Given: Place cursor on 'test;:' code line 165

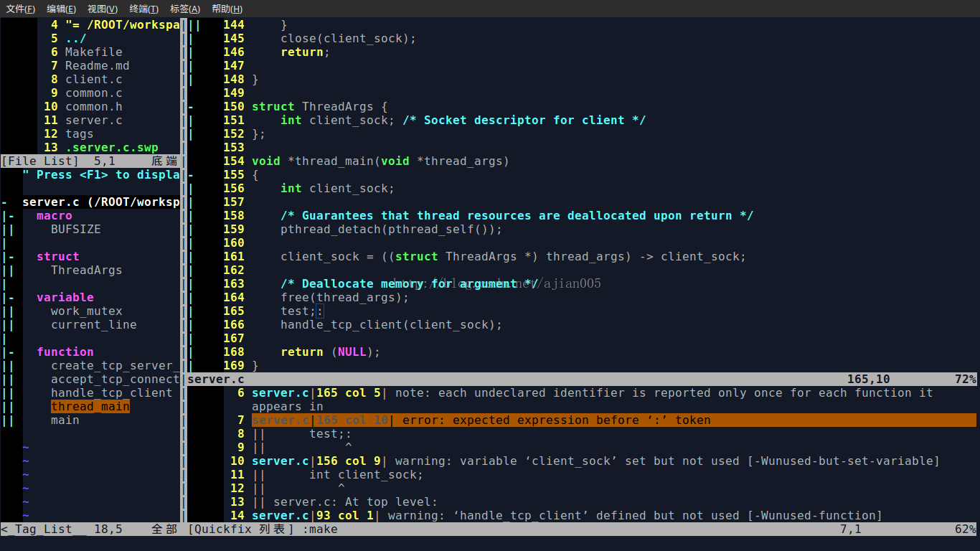Looking at the screenshot, I should point(302,311).
